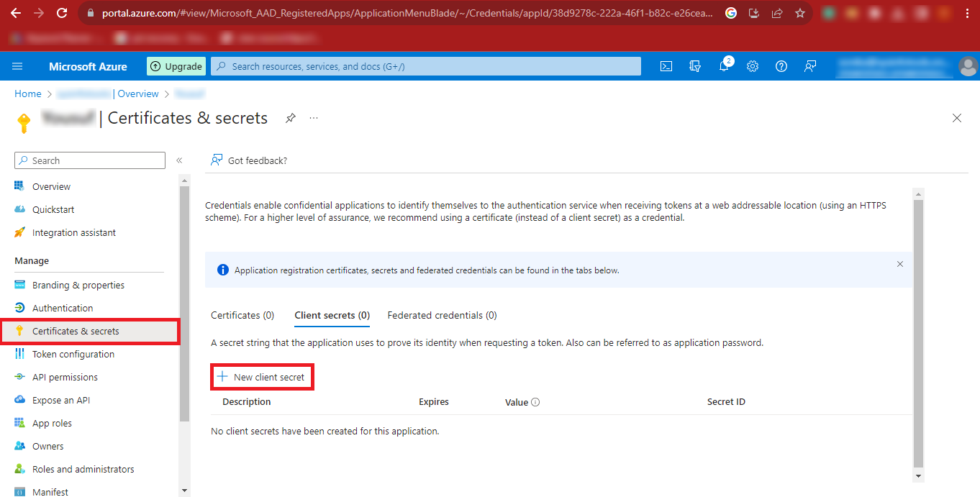Viewport: 980px width, 497px height.
Task: Collapse the left sidebar menu
Action: tap(179, 160)
